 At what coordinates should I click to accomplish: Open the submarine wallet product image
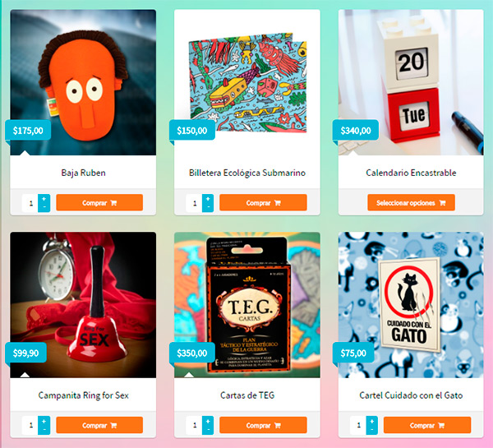pos(247,82)
